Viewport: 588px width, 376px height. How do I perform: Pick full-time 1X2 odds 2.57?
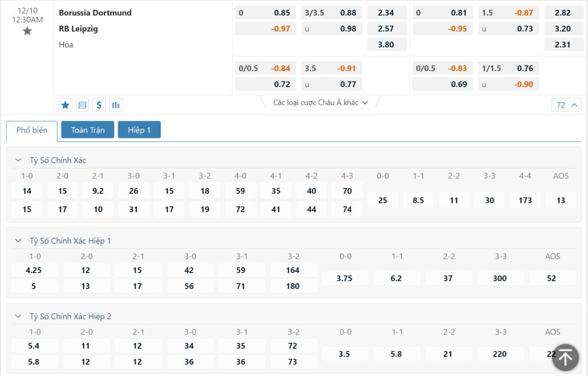coord(386,29)
